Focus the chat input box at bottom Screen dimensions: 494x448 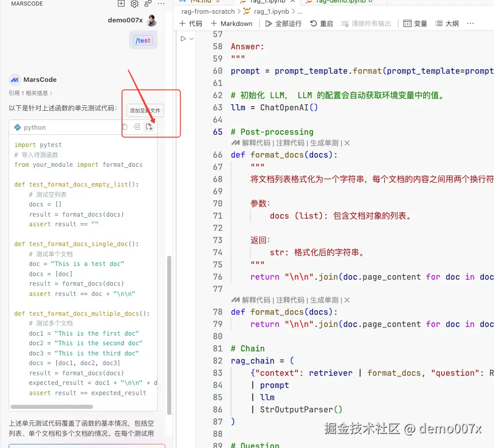tap(87, 446)
